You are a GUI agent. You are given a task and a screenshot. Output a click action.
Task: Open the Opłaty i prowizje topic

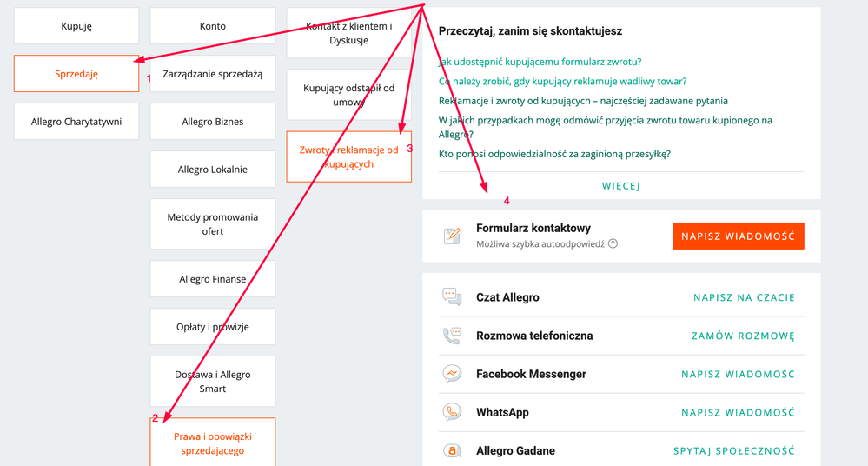(213, 327)
